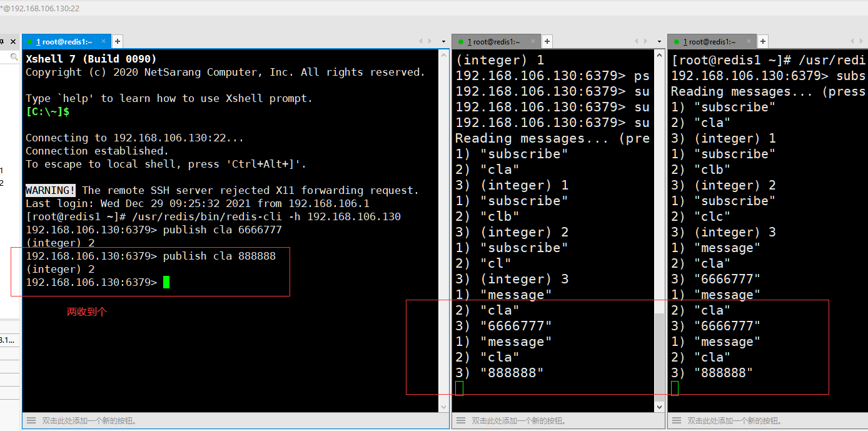868x431 pixels.
Task: Open the tab list dropdown of middle pane
Action: (659, 41)
